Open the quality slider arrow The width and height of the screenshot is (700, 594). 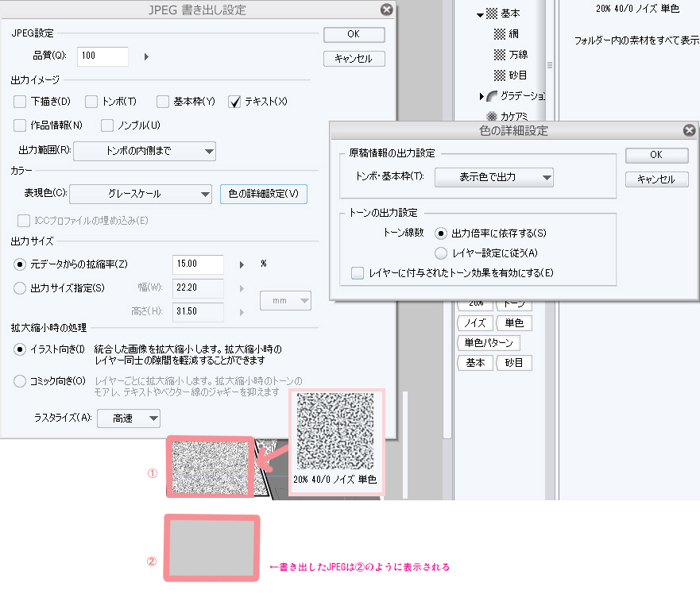pos(146,56)
